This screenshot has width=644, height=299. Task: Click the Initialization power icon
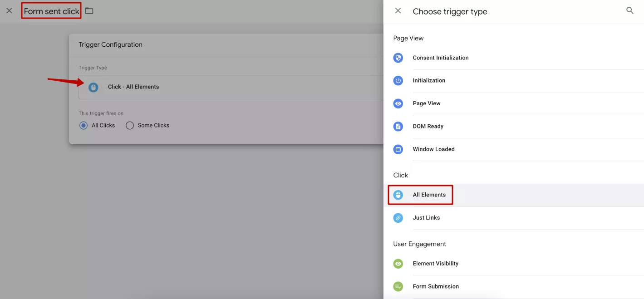pos(398,80)
